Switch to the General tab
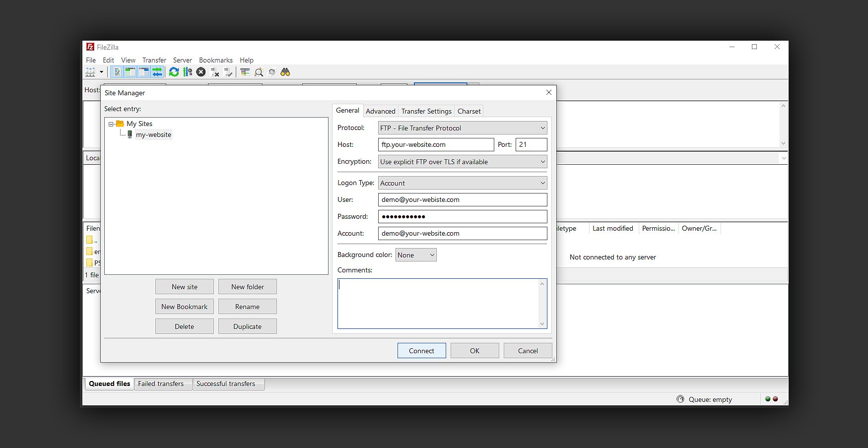868x448 pixels. 347,111
